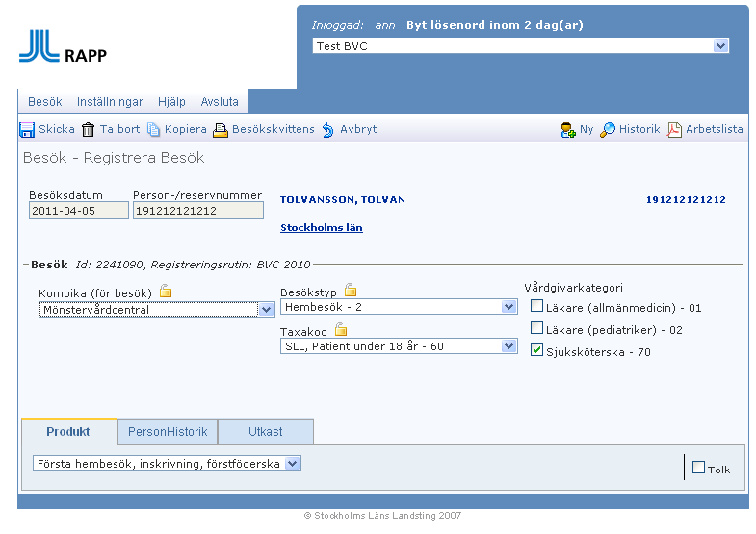Click the Ta bort button label
The height and width of the screenshot is (534, 756).
point(119,129)
